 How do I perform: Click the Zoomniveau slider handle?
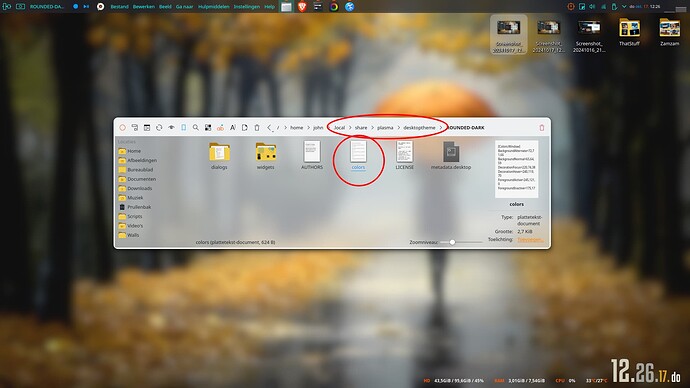point(452,242)
